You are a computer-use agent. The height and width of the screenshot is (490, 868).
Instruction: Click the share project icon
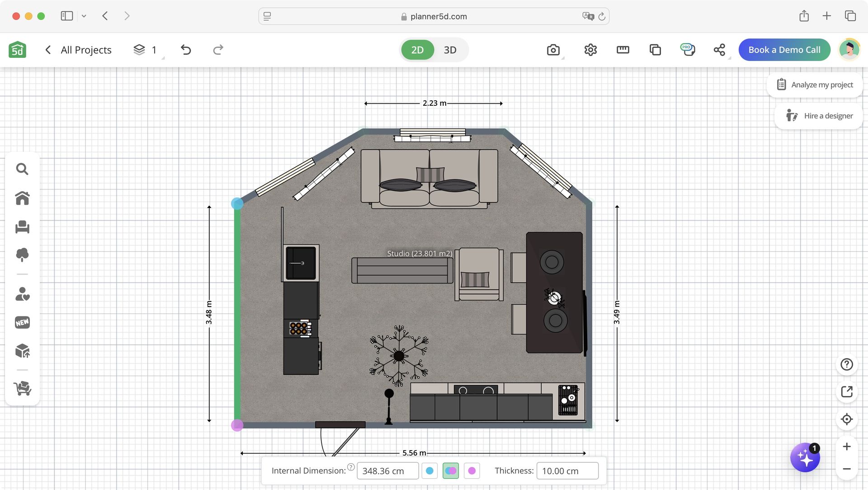(719, 49)
